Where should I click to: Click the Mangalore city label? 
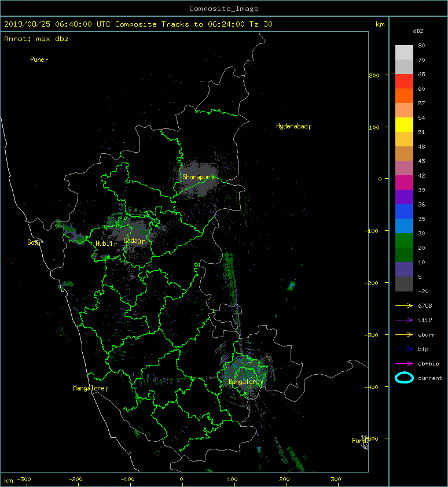pyautogui.click(x=90, y=388)
